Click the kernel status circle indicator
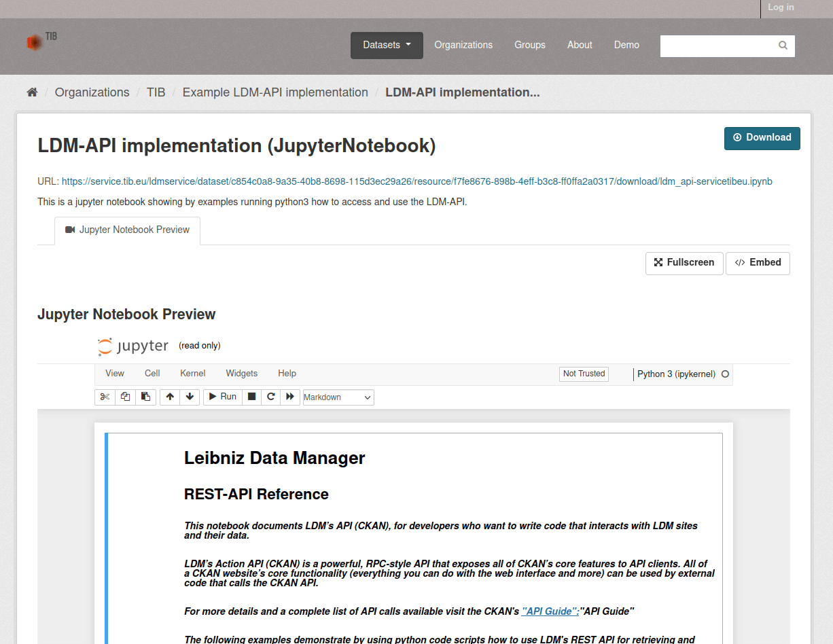 tap(725, 374)
